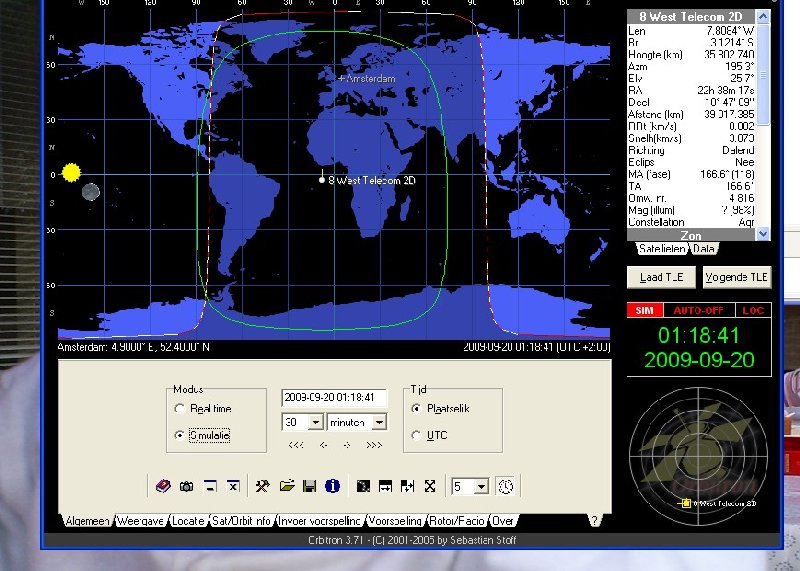
Task: Open the dropdown showing 5
Action: click(x=481, y=487)
